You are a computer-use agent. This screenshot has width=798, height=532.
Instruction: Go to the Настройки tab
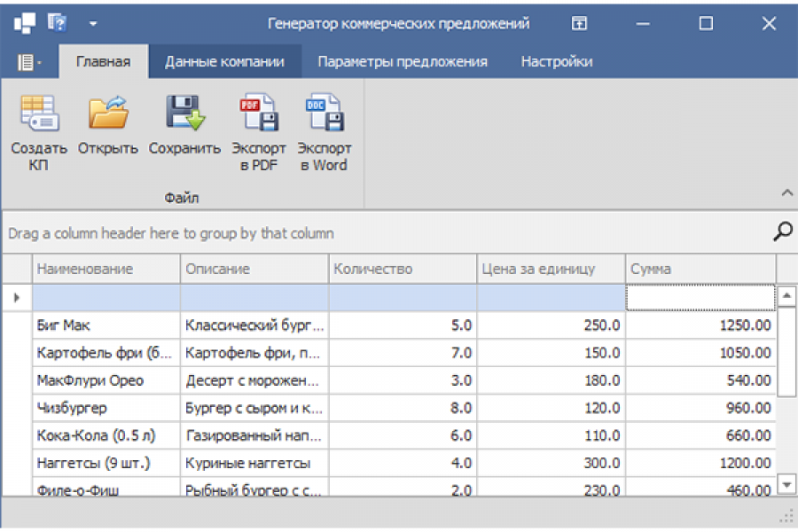pyautogui.click(x=557, y=62)
